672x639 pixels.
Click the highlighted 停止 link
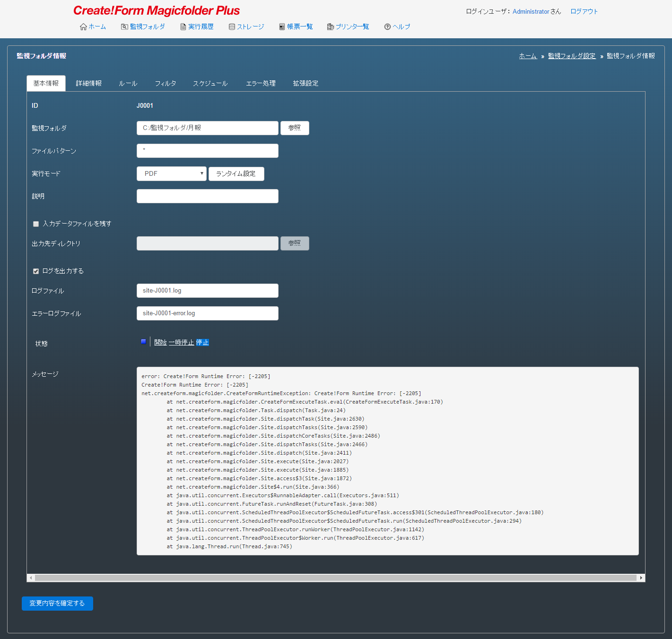click(202, 342)
